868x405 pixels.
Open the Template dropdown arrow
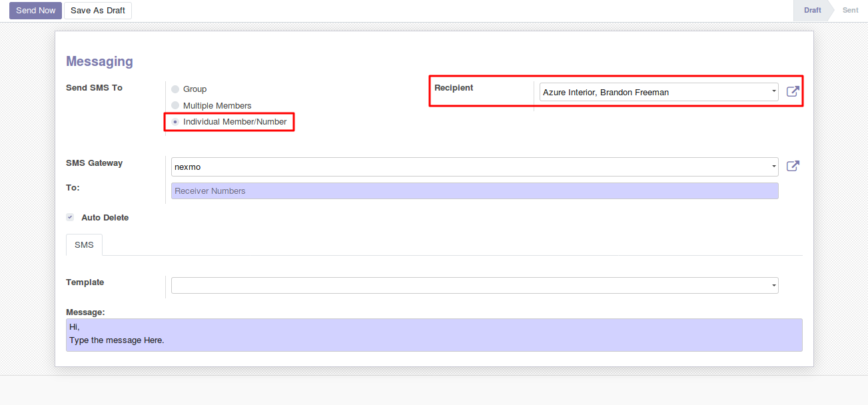pyautogui.click(x=773, y=286)
